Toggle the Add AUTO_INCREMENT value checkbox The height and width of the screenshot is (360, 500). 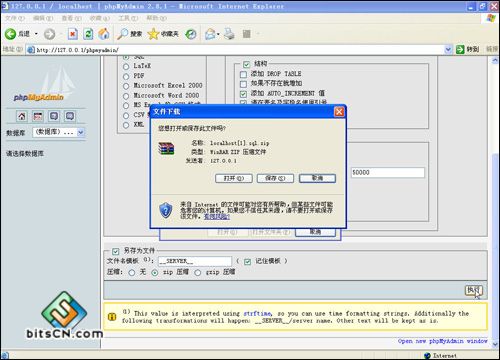[244, 94]
